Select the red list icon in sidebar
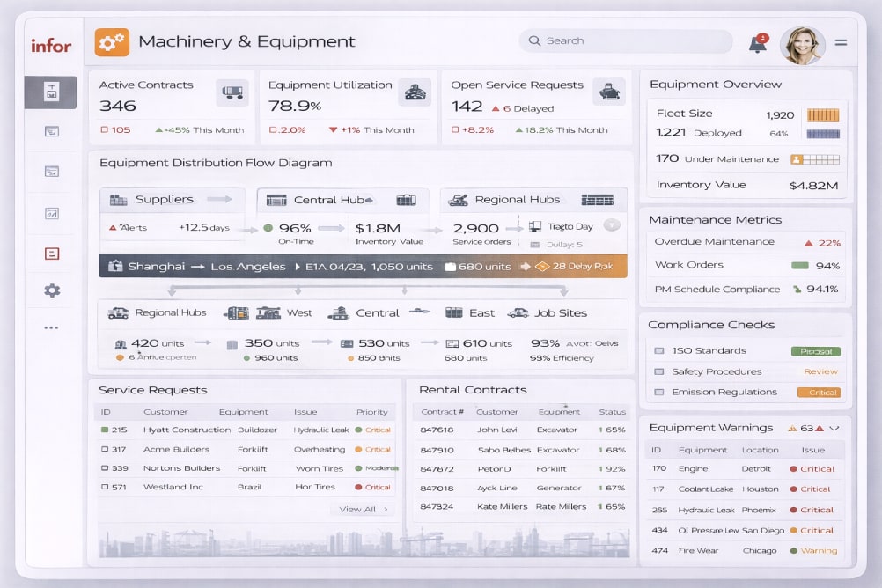The image size is (882, 588). point(52,254)
